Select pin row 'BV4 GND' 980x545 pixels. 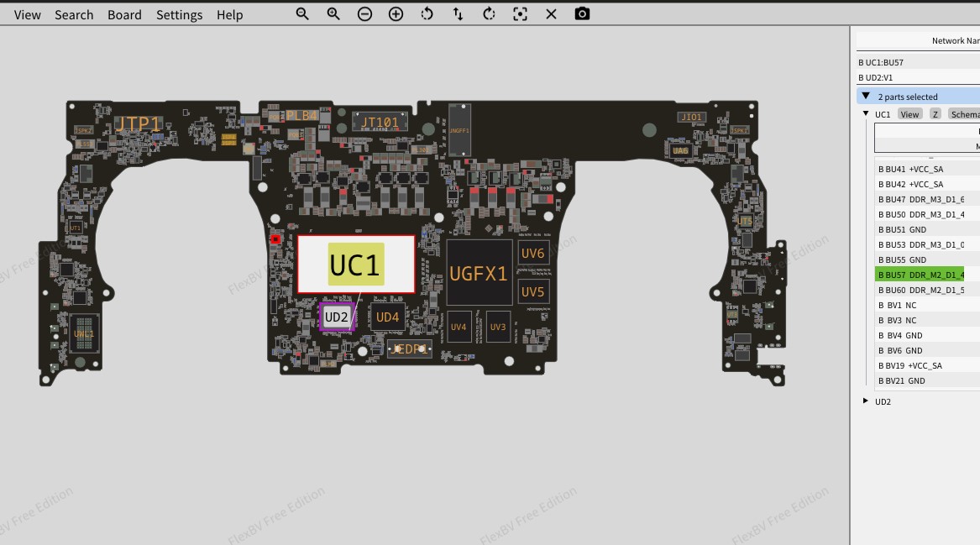920,336
